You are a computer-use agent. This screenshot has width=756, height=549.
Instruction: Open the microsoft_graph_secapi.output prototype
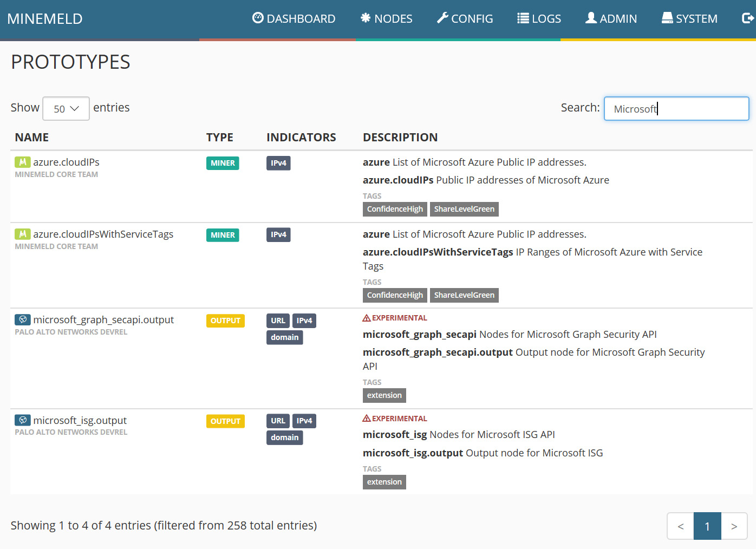click(103, 319)
